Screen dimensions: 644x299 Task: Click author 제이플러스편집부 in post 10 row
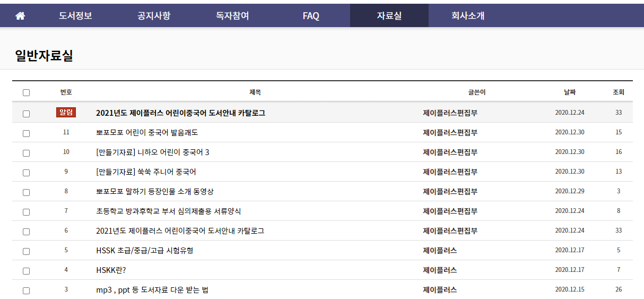point(450,152)
